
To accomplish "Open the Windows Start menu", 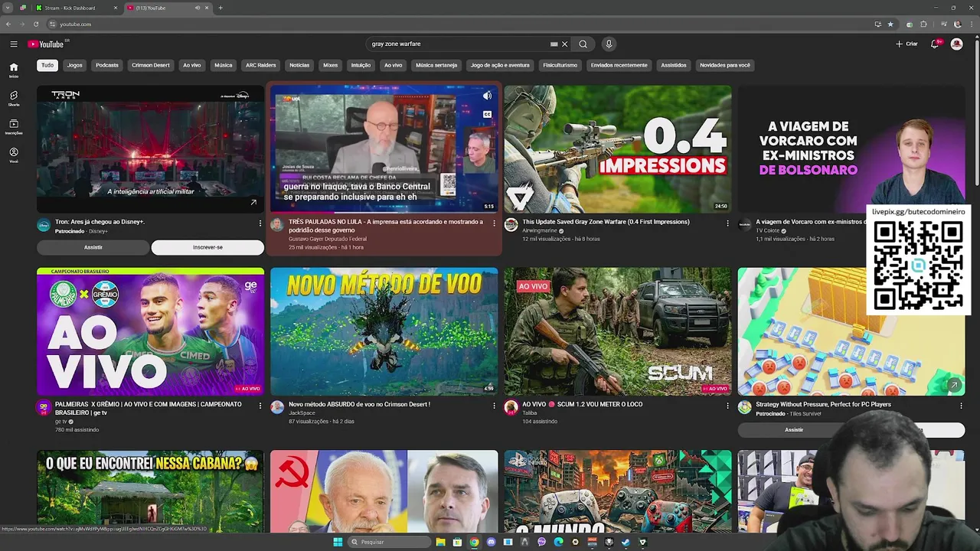I will [x=338, y=542].
